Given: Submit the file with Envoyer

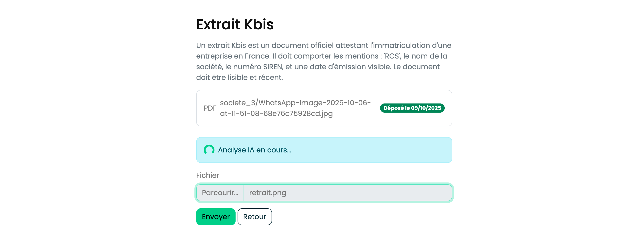Looking at the screenshot, I should click(216, 217).
